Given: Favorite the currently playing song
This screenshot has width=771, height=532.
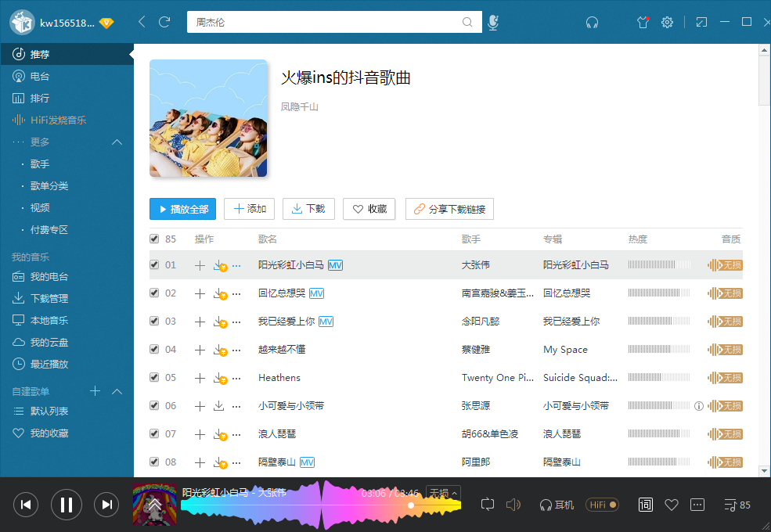Looking at the screenshot, I should point(671,505).
